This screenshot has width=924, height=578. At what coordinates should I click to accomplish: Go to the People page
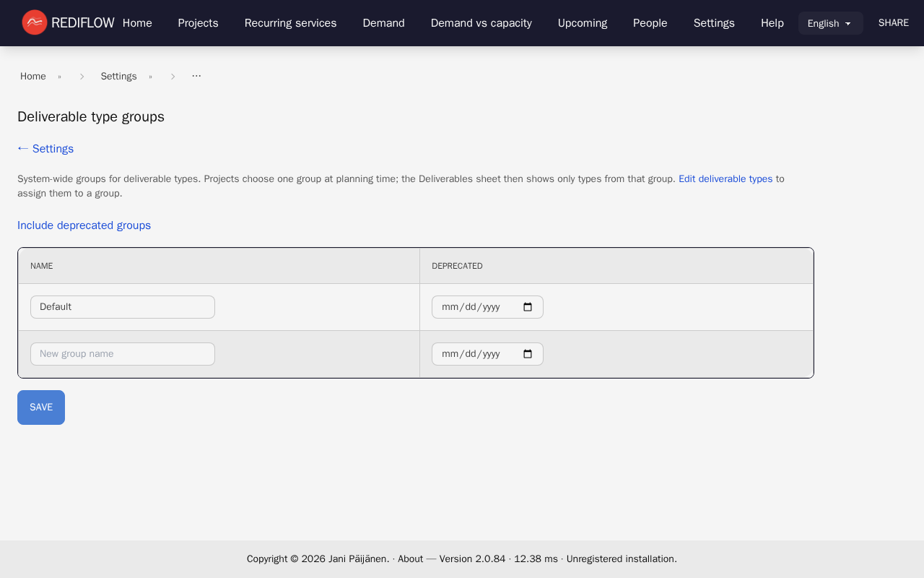[650, 22]
